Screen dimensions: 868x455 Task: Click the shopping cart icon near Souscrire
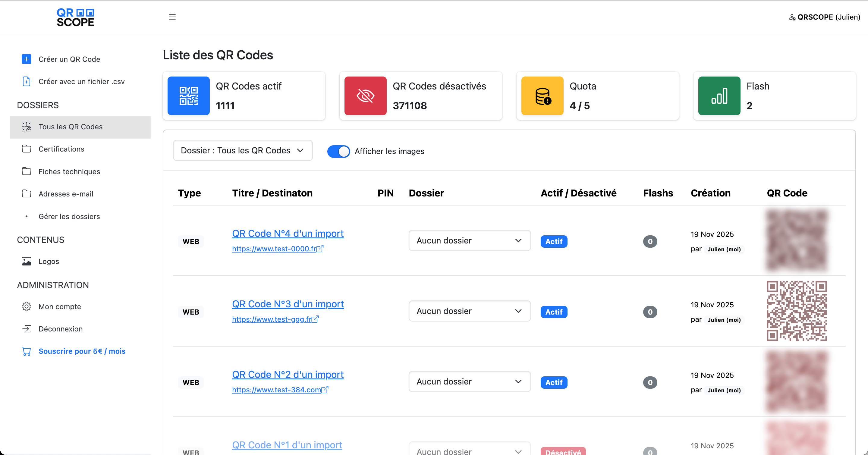click(x=26, y=351)
